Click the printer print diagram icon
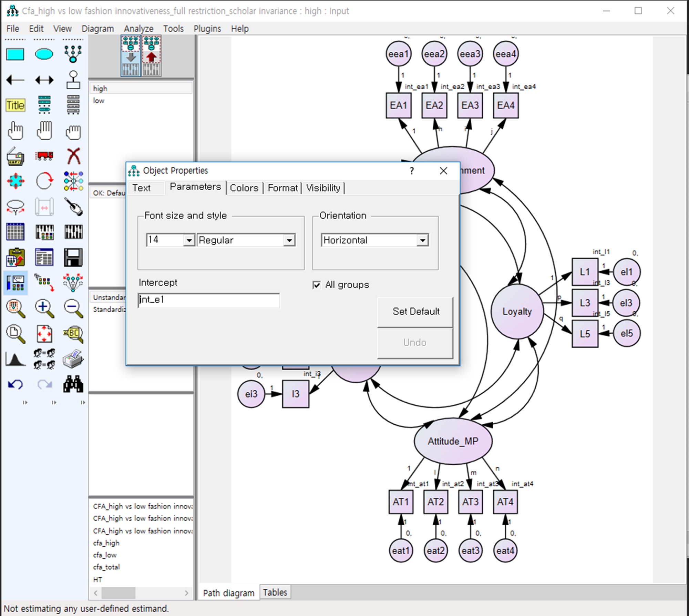 pyautogui.click(x=73, y=359)
